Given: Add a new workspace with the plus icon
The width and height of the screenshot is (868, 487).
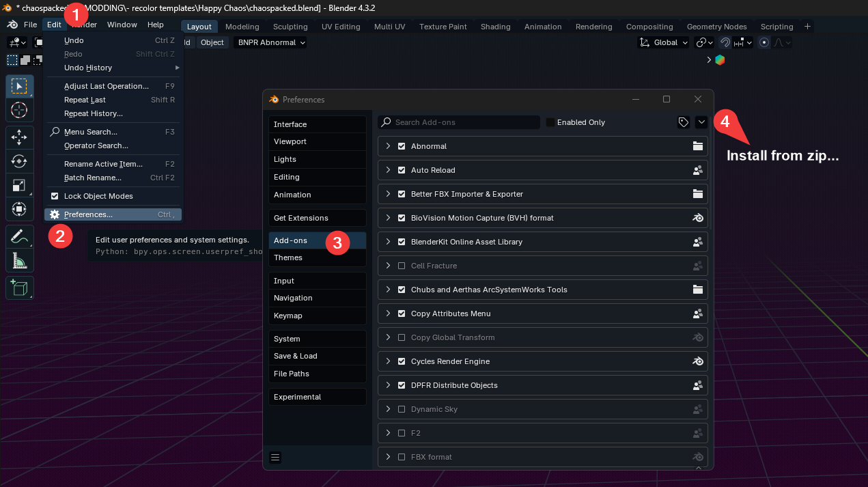Looking at the screenshot, I should click(x=808, y=26).
